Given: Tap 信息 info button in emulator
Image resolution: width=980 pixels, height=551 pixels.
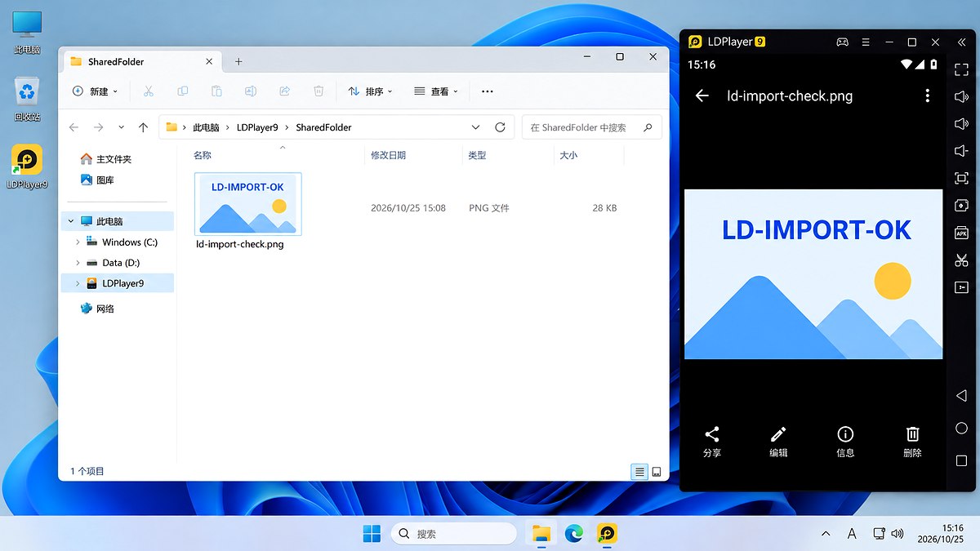Looking at the screenshot, I should pyautogui.click(x=845, y=442).
